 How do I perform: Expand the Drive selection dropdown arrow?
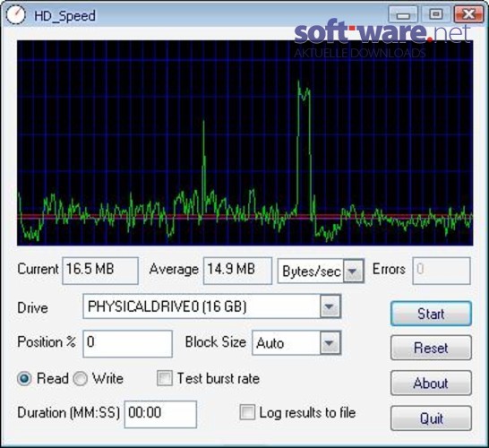coord(330,306)
